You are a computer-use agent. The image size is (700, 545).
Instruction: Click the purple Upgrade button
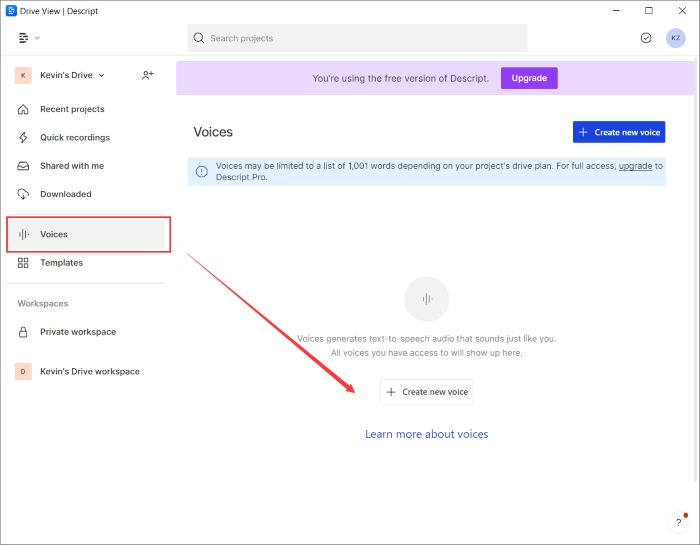point(529,78)
